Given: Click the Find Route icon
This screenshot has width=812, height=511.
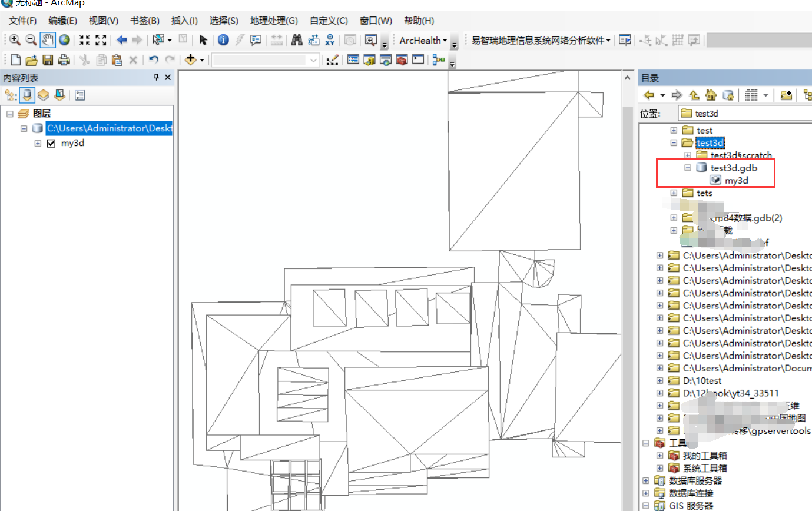Looking at the screenshot, I should (313, 40).
